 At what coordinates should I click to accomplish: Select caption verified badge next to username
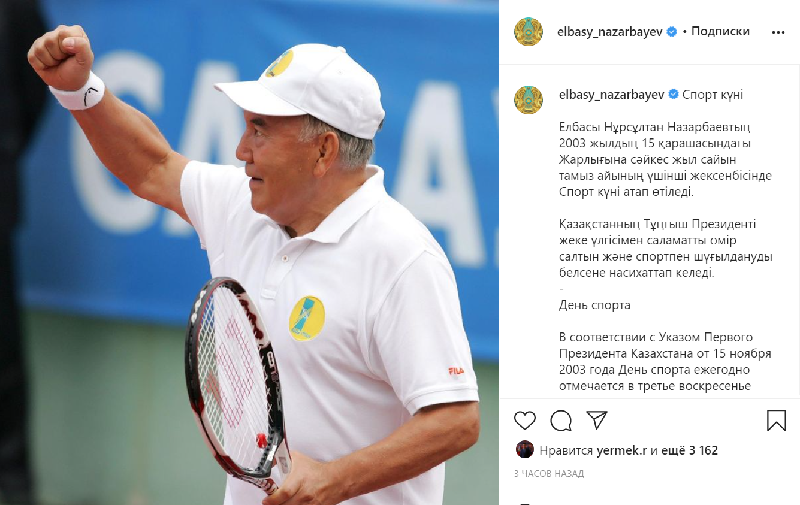click(673, 94)
